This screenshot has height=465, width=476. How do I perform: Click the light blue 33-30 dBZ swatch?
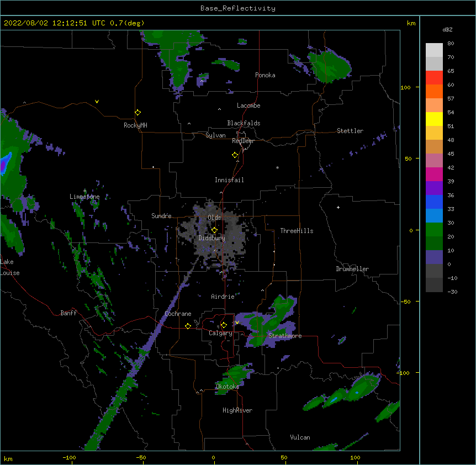tap(434, 216)
